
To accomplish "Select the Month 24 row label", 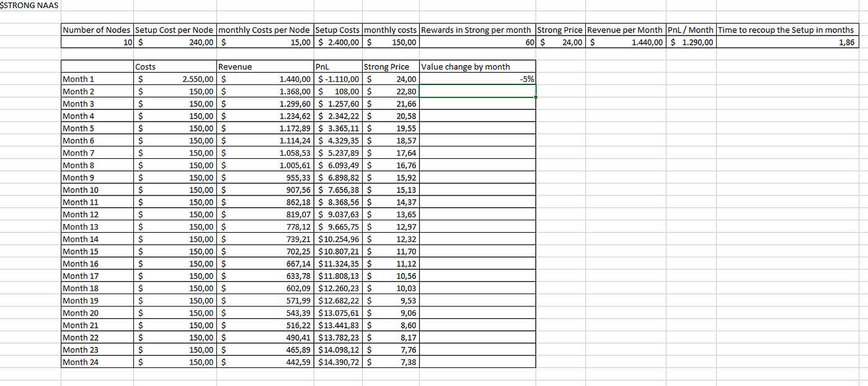I will 97,362.
